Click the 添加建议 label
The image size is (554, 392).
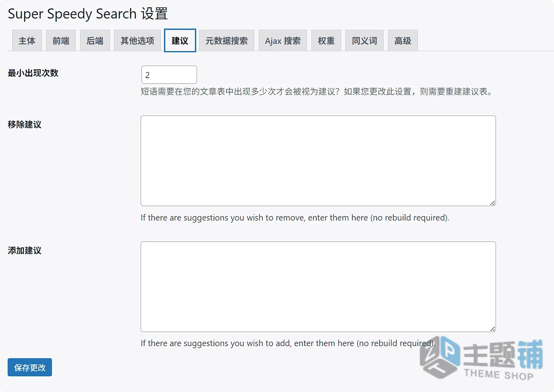coord(25,251)
